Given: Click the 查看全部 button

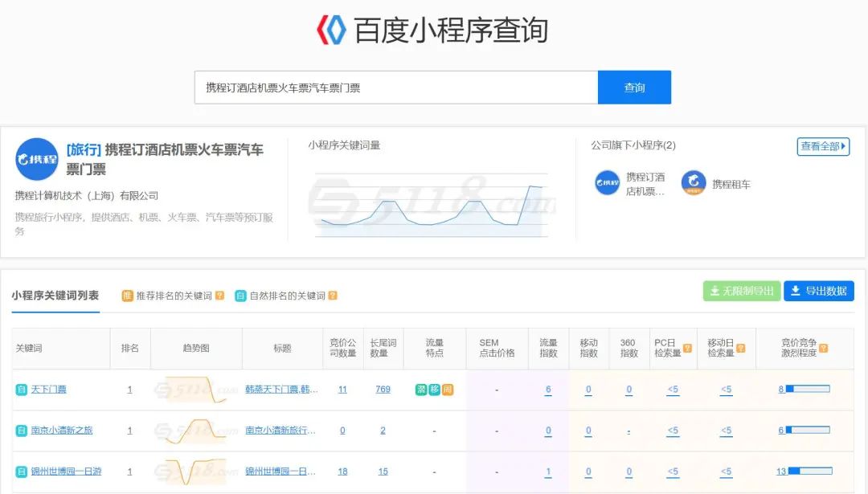Looking at the screenshot, I should 823,147.
